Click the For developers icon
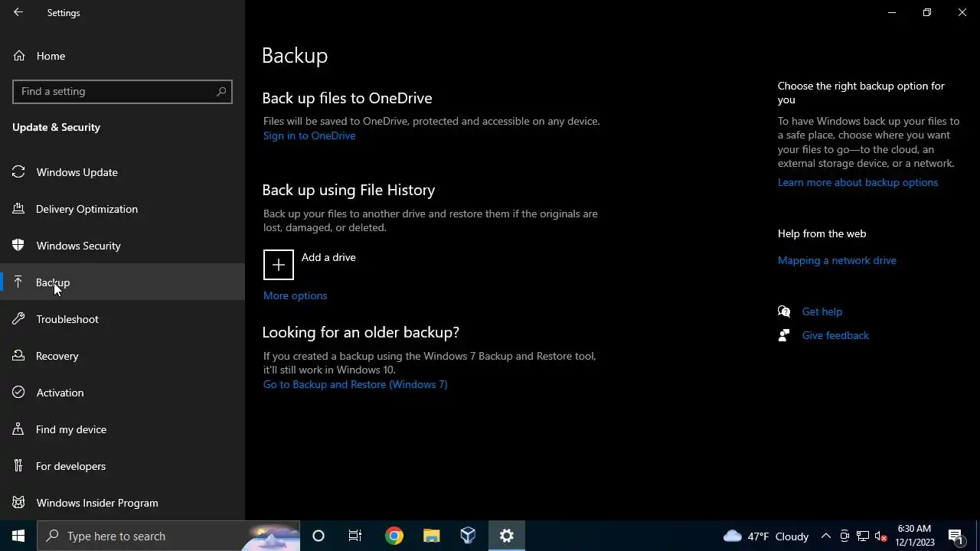Viewport: 980px width, 551px height. (x=19, y=466)
